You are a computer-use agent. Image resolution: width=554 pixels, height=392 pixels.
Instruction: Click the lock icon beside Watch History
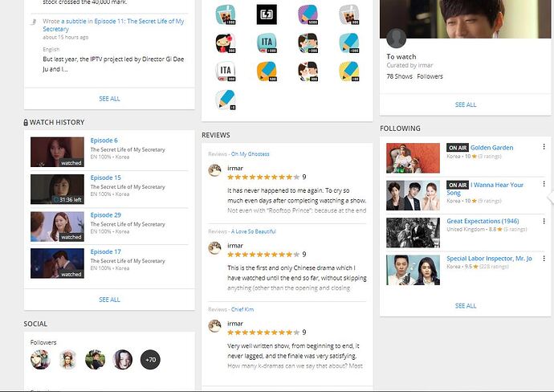[x=26, y=122]
